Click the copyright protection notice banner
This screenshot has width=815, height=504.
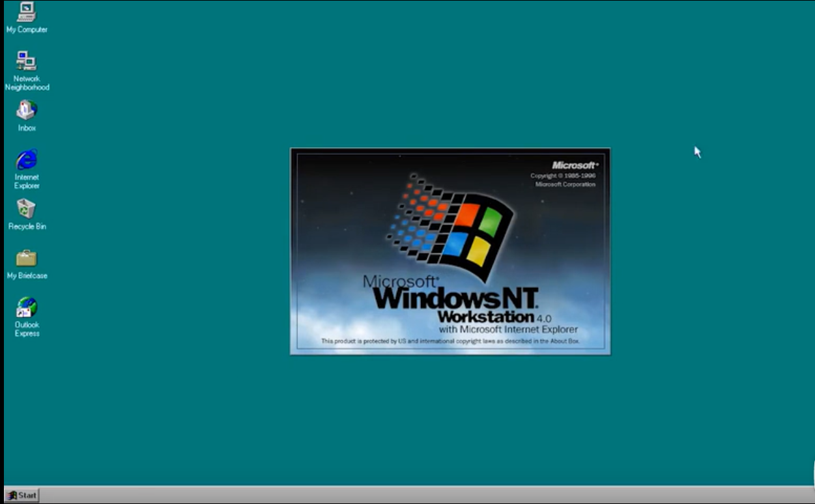point(450,341)
